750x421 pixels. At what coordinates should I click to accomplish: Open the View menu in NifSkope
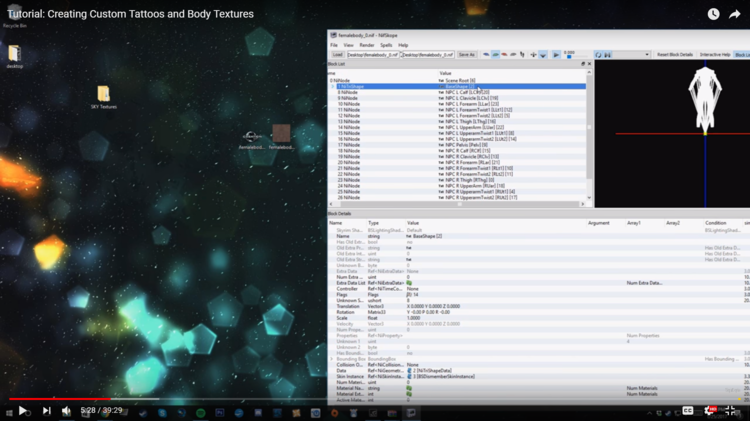348,45
